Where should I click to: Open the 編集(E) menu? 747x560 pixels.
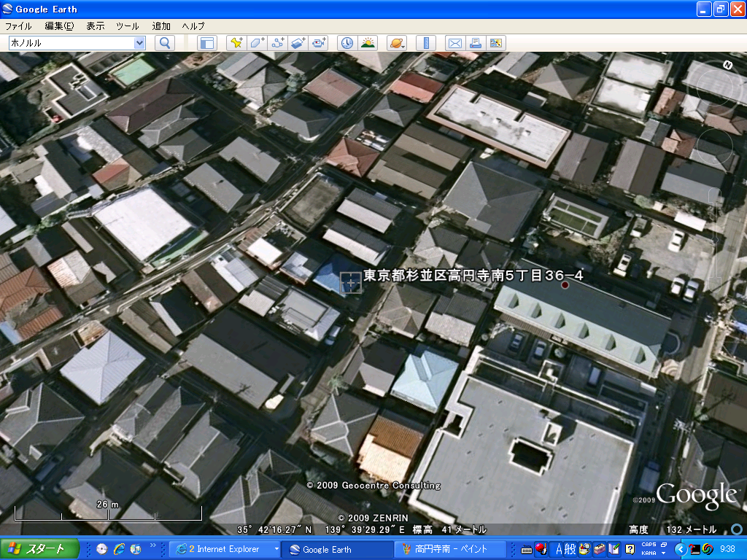pos(59,26)
